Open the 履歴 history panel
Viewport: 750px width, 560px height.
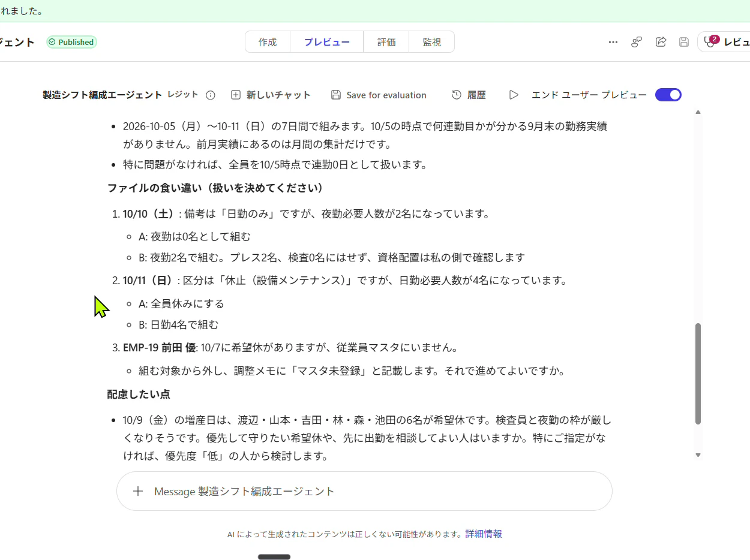(469, 95)
